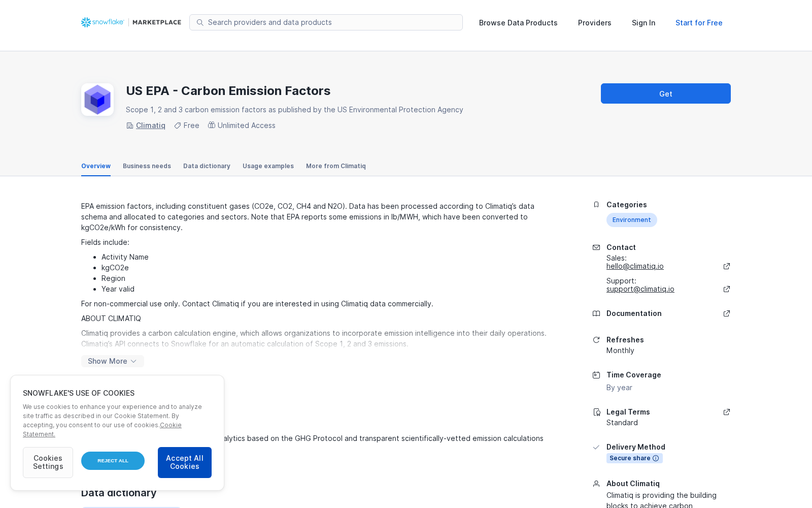Click the gift icon beside Unlimited Access
Image resolution: width=812 pixels, height=508 pixels.
tap(212, 125)
